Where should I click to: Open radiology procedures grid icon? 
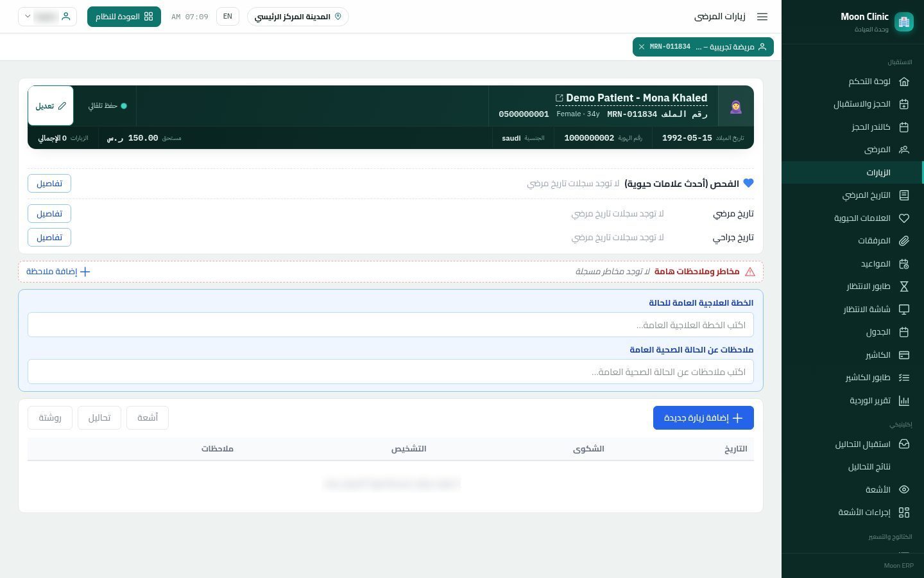point(904,512)
